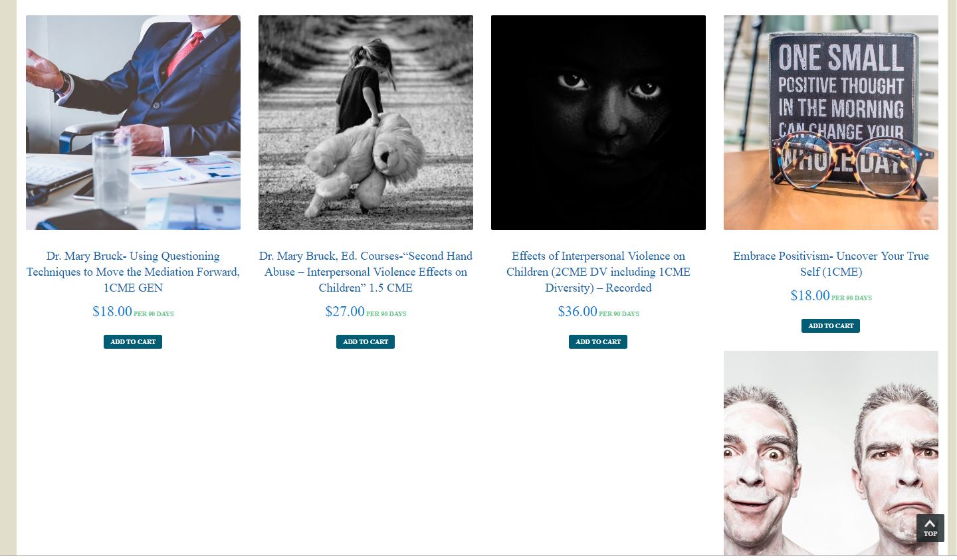The image size is (957, 560).
Task: Open Embrace Positivism Uncover Your True Self
Action: click(x=831, y=264)
